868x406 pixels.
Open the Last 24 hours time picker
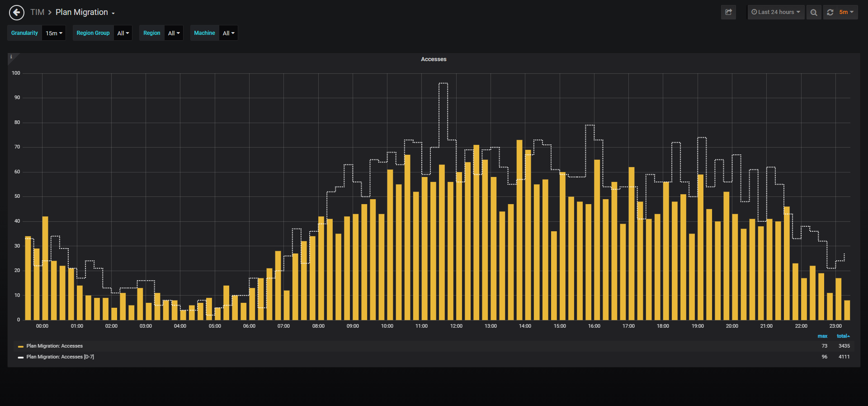[776, 12]
